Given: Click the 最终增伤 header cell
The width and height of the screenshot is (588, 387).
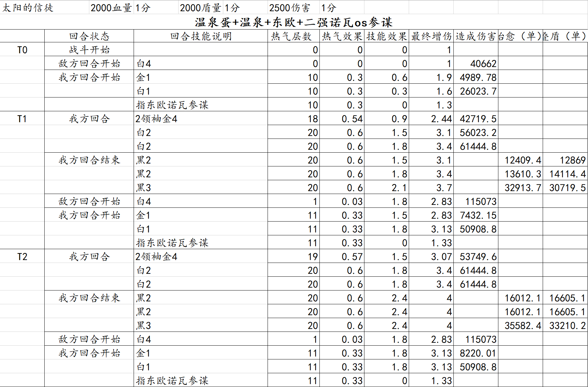Looking at the screenshot, I should 431,36.
